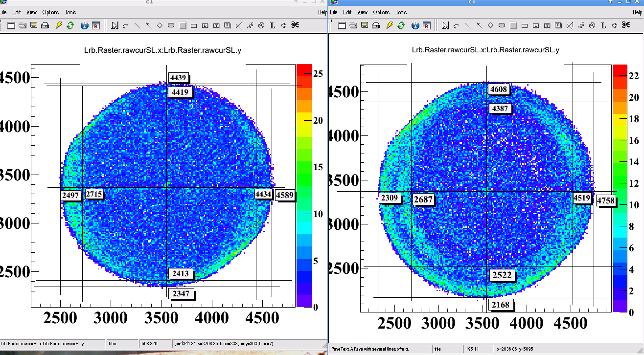Click Save As icon in left window
The image size is (644, 355).
(x=34, y=25)
